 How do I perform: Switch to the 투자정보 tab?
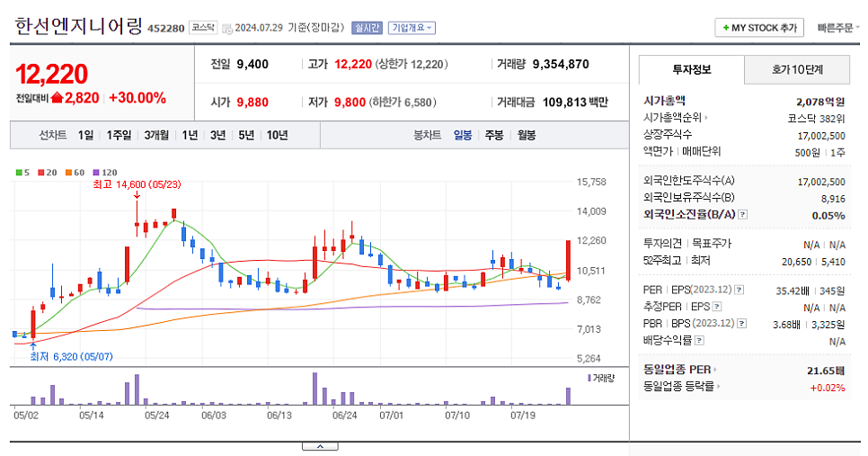[x=691, y=70]
